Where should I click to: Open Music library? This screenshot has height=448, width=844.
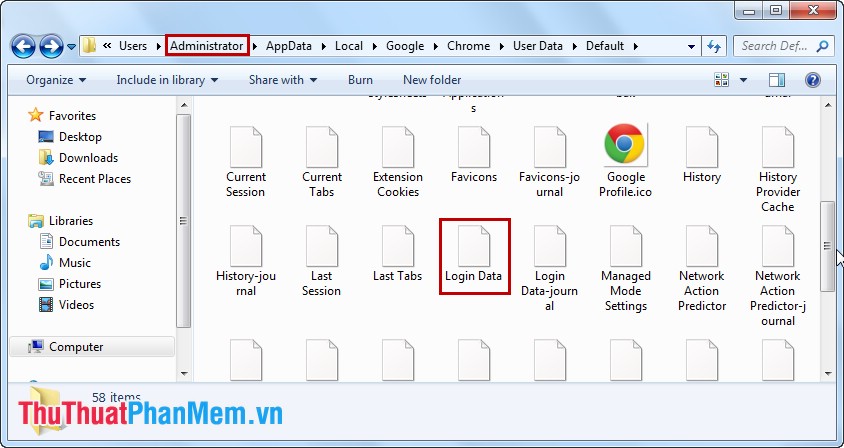(75, 263)
